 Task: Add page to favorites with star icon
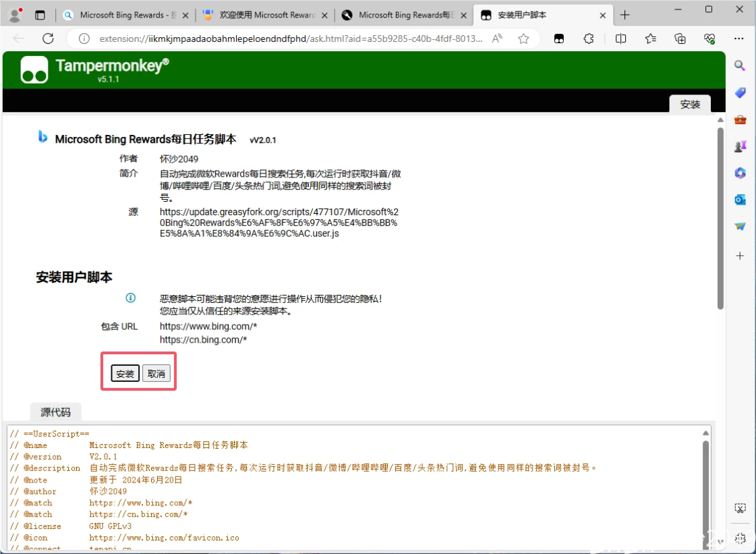[x=523, y=38]
